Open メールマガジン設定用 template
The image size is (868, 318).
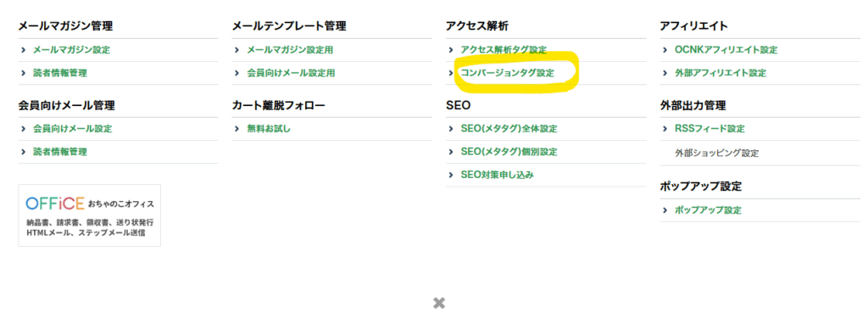point(290,50)
